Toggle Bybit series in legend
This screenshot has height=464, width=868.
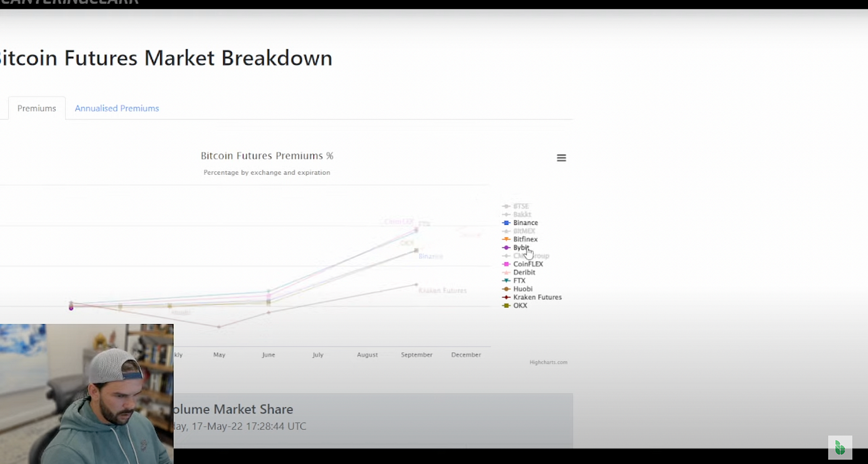pyautogui.click(x=516, y=248)
